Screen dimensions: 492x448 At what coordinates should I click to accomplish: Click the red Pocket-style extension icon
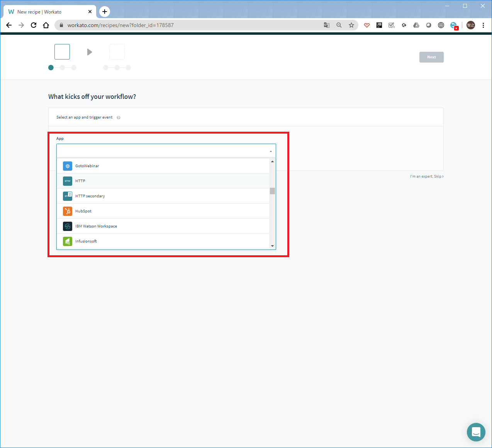(367, 25)
